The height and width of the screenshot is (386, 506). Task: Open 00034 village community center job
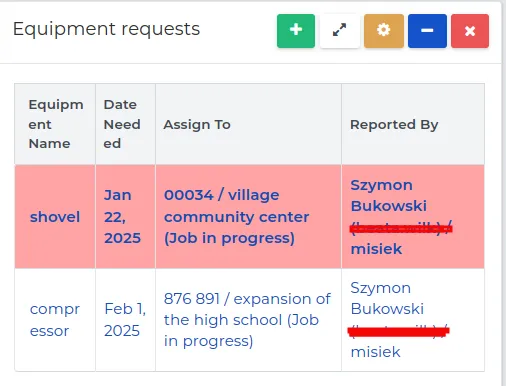237,217
